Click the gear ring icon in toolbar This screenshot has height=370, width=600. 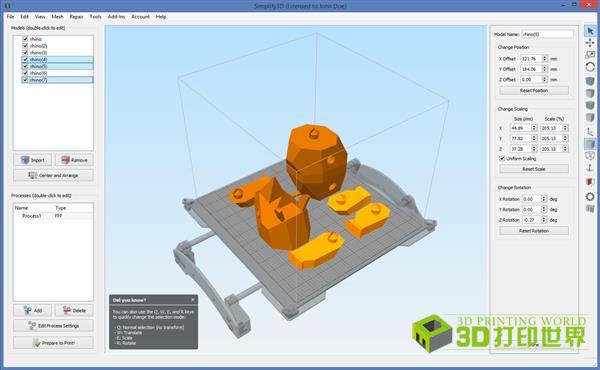[x=590, y=196]
